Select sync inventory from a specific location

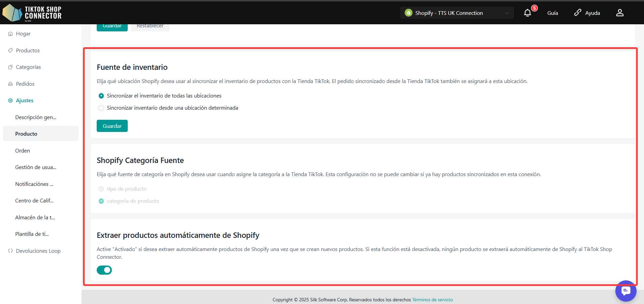click(101, 108)
